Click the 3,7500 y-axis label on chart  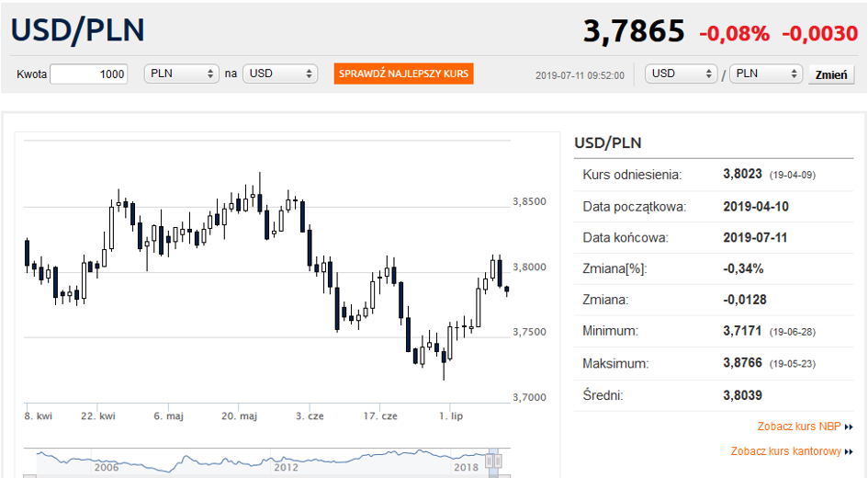529,332
